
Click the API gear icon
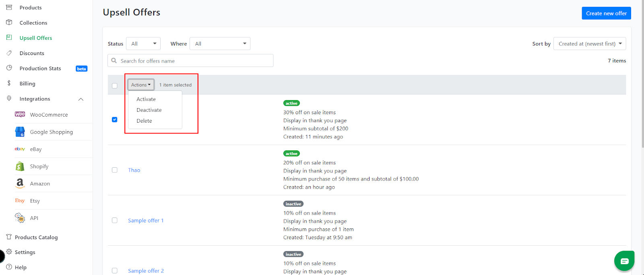pos(20,218)
